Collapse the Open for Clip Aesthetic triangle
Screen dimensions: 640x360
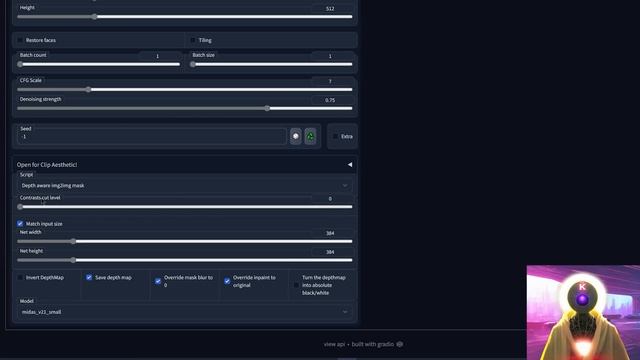click(350, 164)
